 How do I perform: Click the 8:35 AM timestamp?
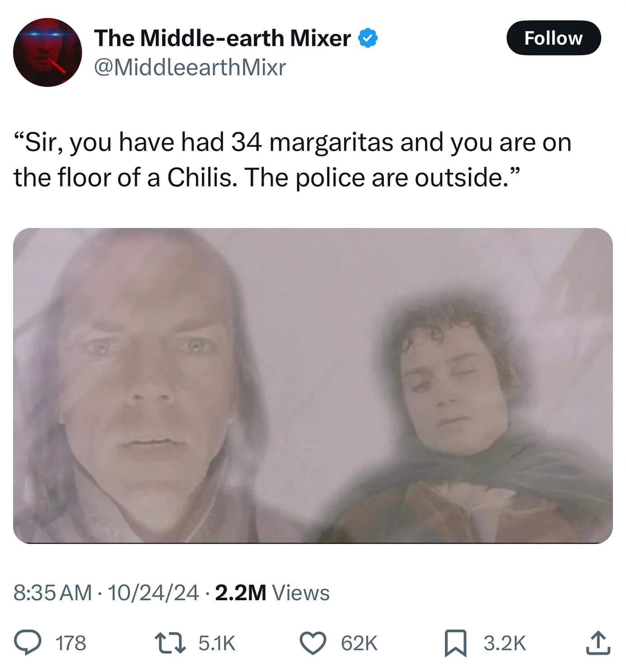click(x=52, y=593)
